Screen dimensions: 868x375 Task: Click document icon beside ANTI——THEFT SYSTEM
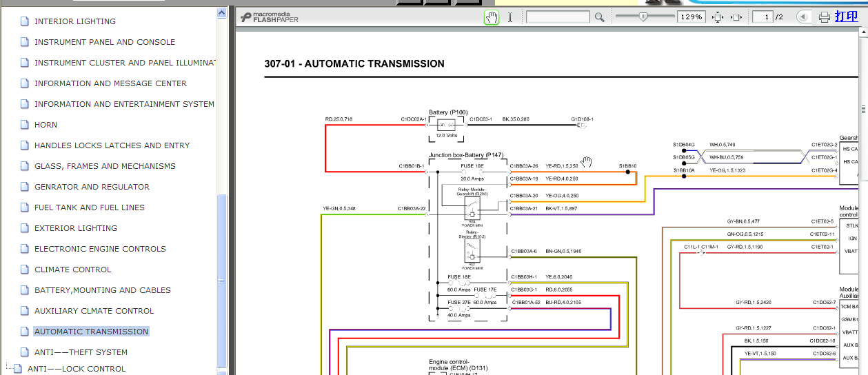point(26,352)
